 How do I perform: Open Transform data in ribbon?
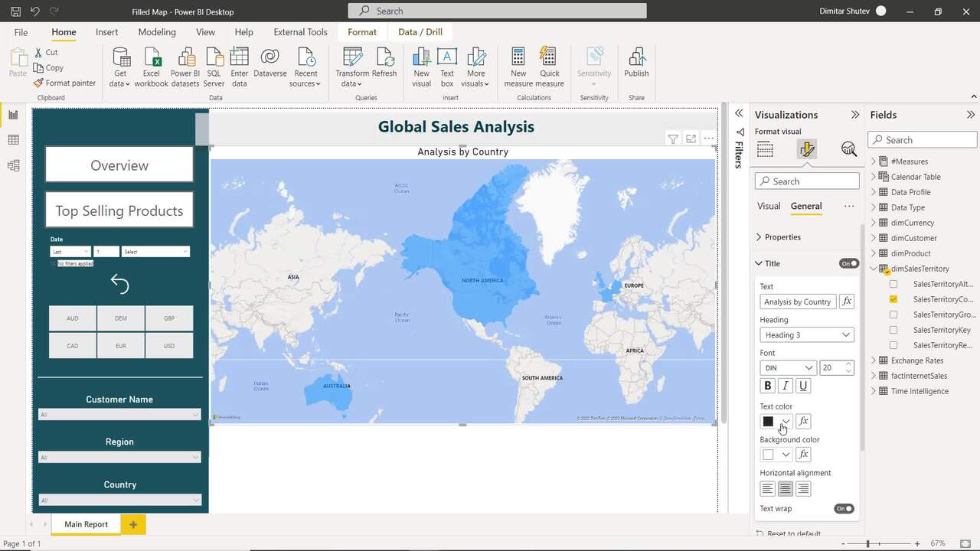click(x=352, y=67)
